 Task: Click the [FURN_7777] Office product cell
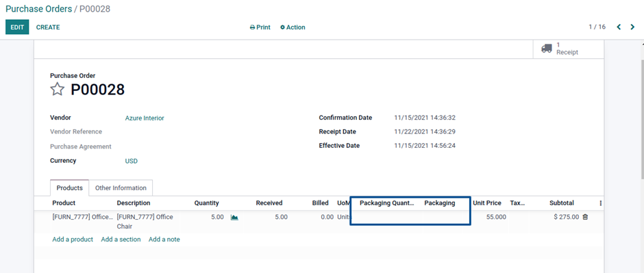pos(82,217)
